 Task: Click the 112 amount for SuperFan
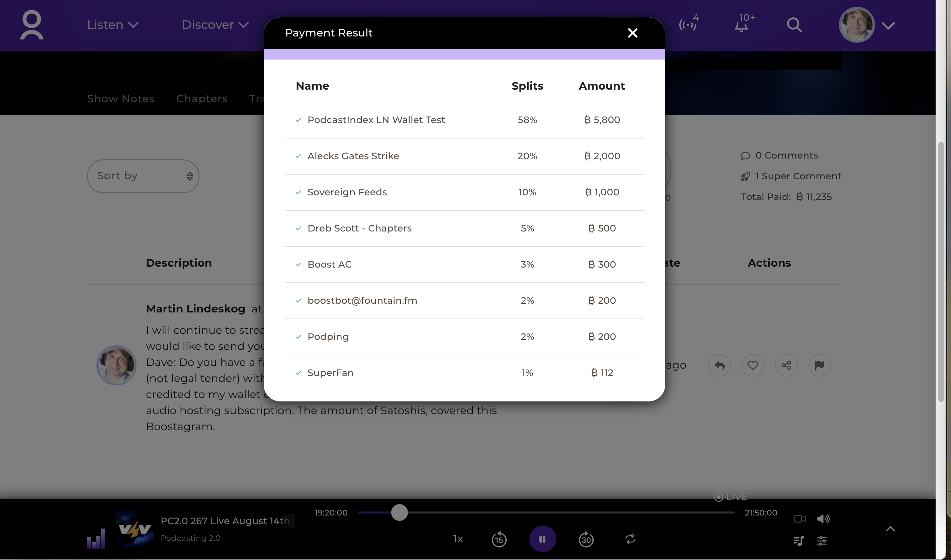click(x=602, y=373)
